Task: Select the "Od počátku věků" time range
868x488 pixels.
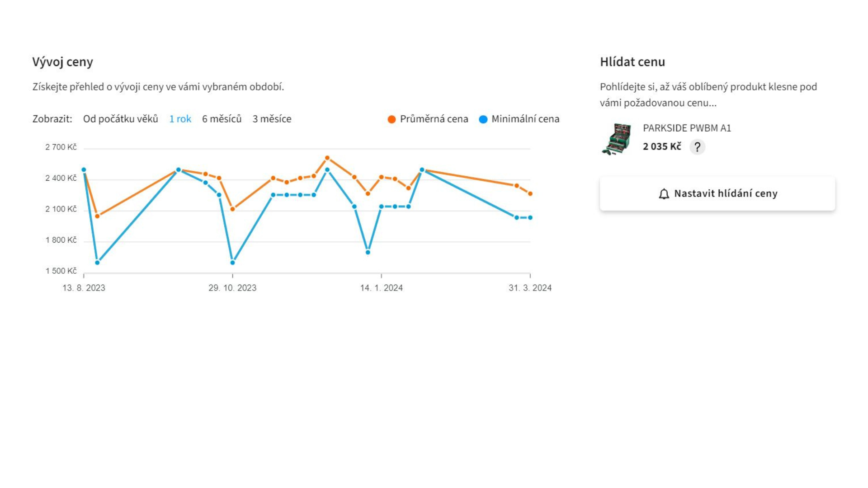Action: point(120,119)
